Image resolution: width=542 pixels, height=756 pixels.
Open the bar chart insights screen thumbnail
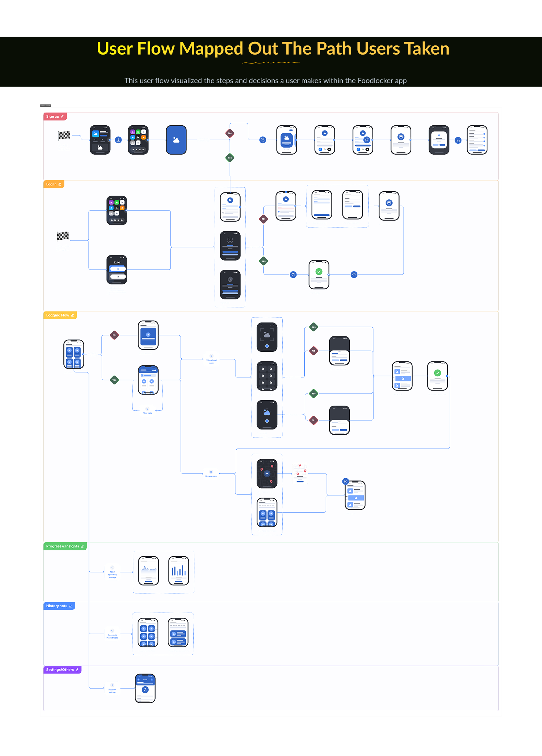pyautogui.click(x=178, y=571)
